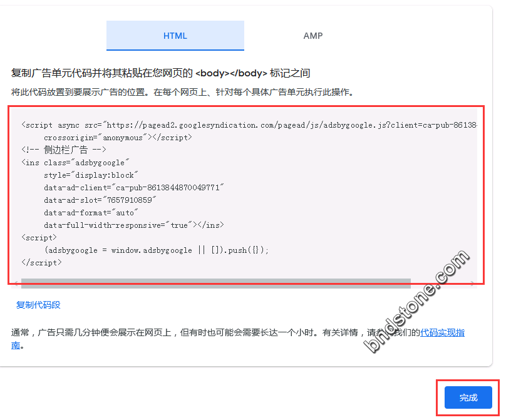This screenshot has height=420, width=511.
Task: Click the ins class="adsbygoogle" line
Action: pos(75,163)
